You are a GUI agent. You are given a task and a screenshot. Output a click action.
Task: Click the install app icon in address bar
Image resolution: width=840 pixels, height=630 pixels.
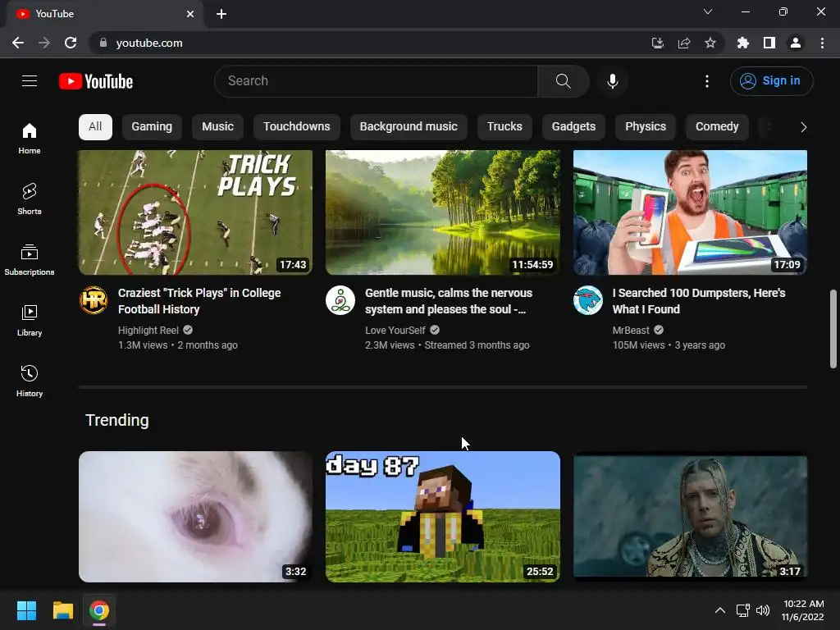658,43
